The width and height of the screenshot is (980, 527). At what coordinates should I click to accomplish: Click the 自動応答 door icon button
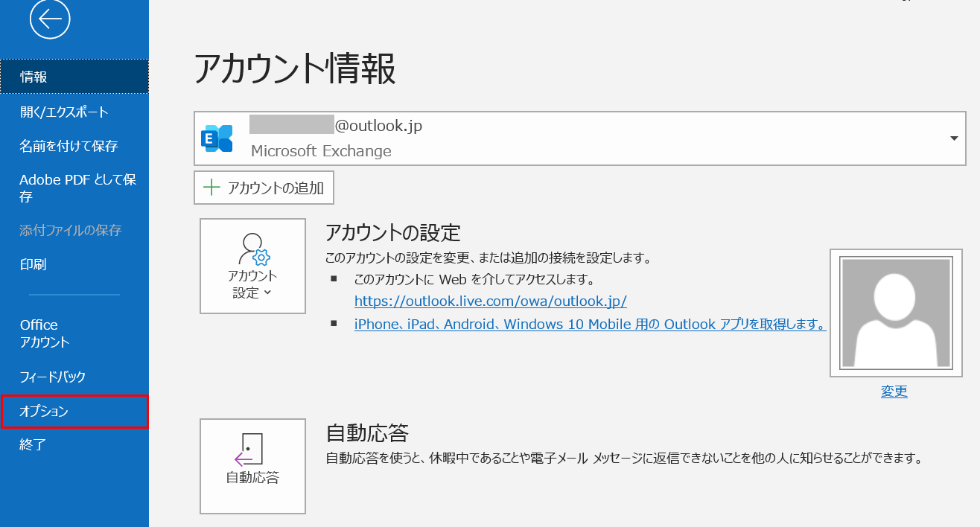click(252, 466)
